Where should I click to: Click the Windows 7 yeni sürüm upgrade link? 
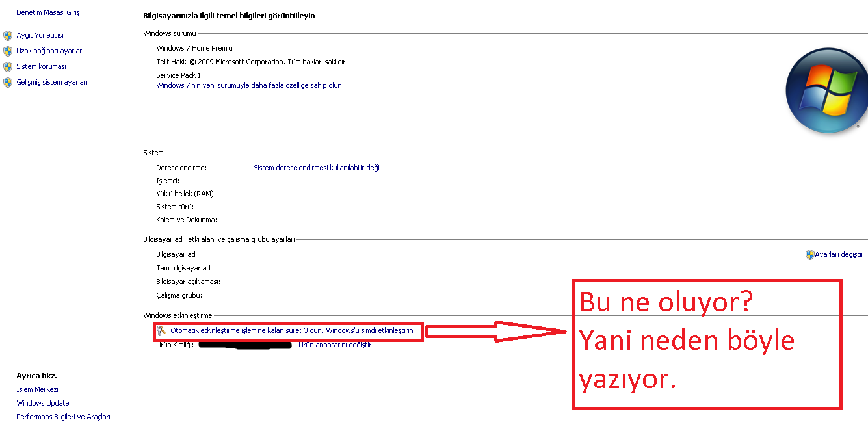pyautogui.click(x=249, y=86)
